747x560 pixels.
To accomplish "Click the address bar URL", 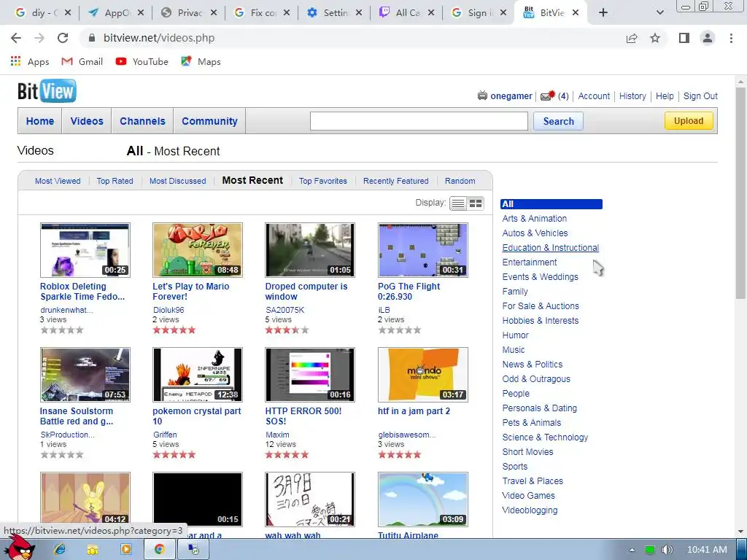I will click(x=158, y=38).
